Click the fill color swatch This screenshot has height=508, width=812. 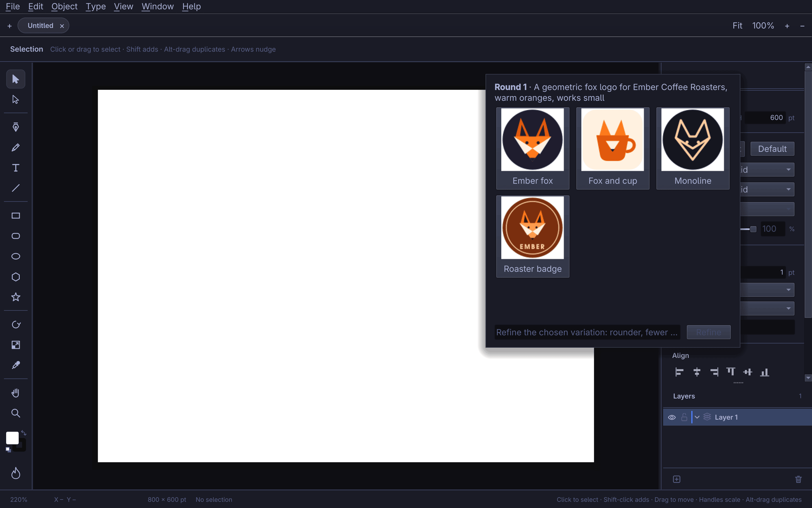click(x=12, y=438)
